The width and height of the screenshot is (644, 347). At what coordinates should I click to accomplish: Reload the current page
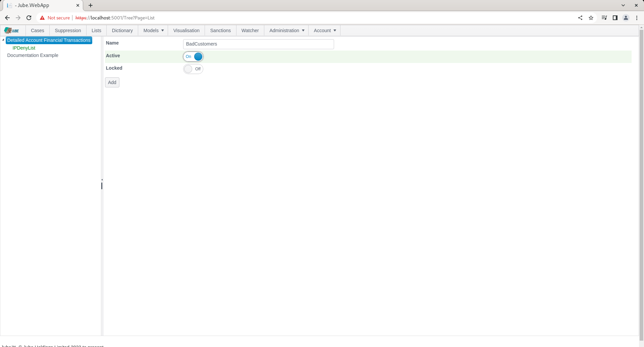[x=29, y=18]
